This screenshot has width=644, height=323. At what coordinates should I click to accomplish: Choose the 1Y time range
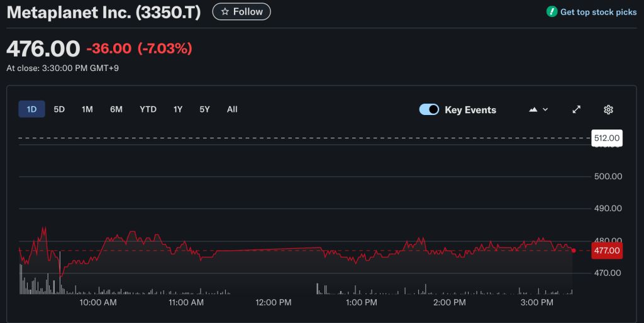178,109
